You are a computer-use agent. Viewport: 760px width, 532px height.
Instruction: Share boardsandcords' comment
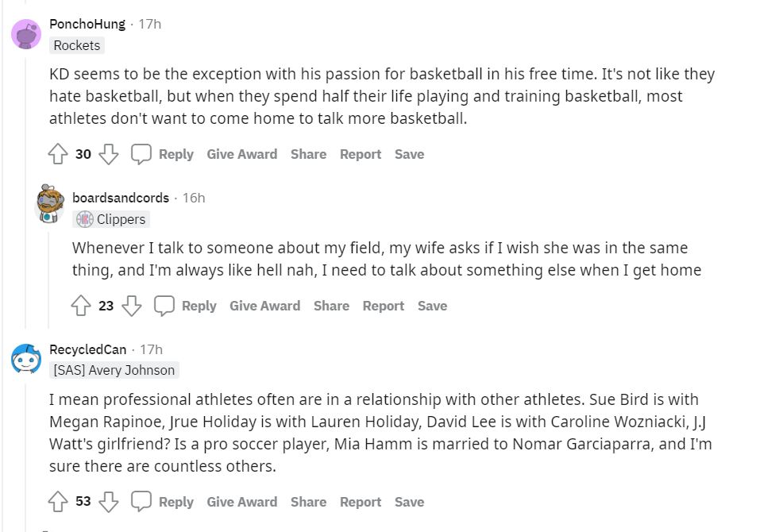331,306
